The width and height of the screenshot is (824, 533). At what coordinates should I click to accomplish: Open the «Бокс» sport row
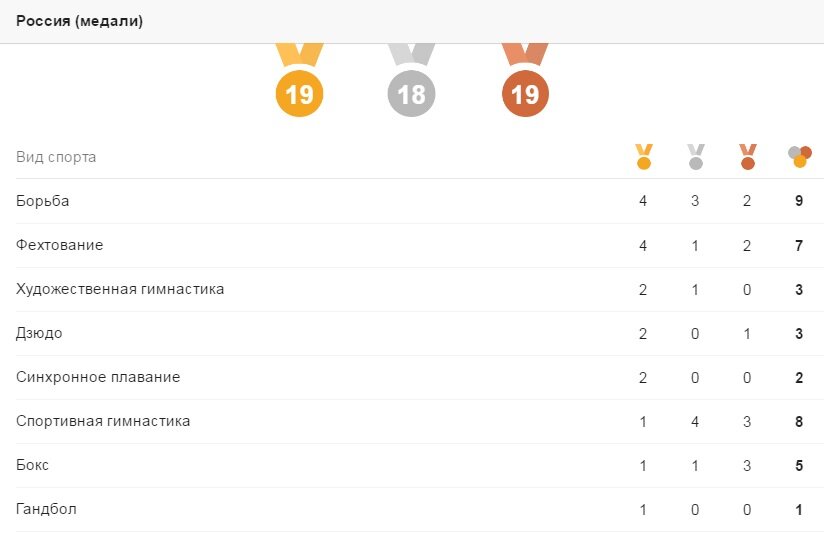point(33,465)
